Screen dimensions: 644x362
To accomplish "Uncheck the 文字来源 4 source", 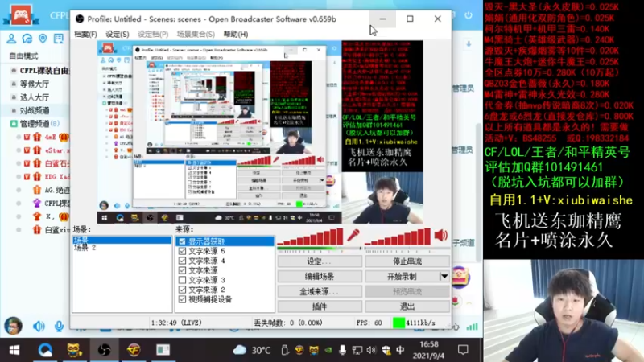I will pyautogui.click(x=183, y=261).
